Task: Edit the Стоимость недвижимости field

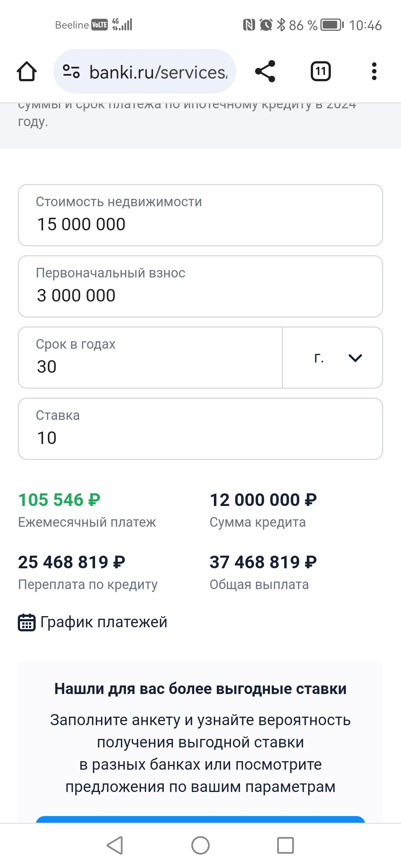Action: pyautogui.click(x=200, y=215)
